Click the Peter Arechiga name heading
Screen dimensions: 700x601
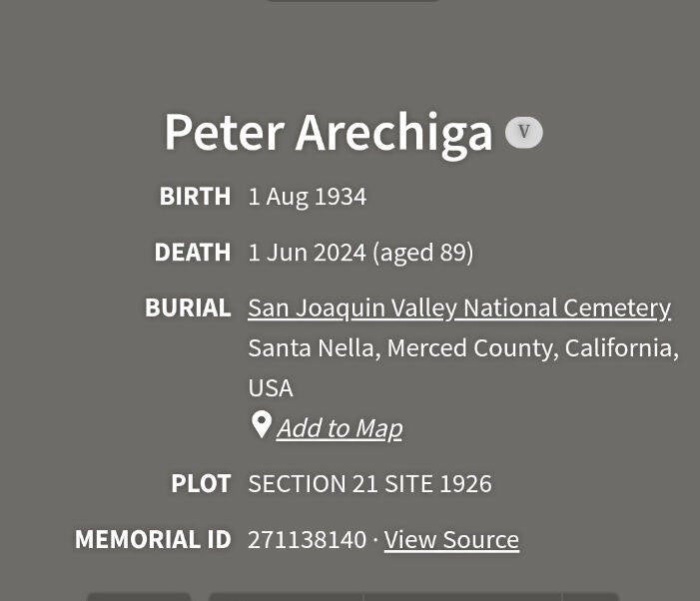point(329,133)
